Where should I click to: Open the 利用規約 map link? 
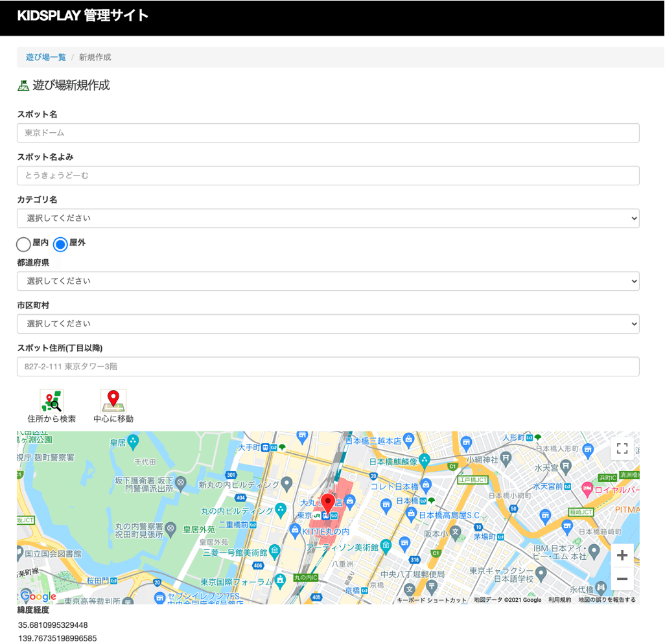coord(559,600)
